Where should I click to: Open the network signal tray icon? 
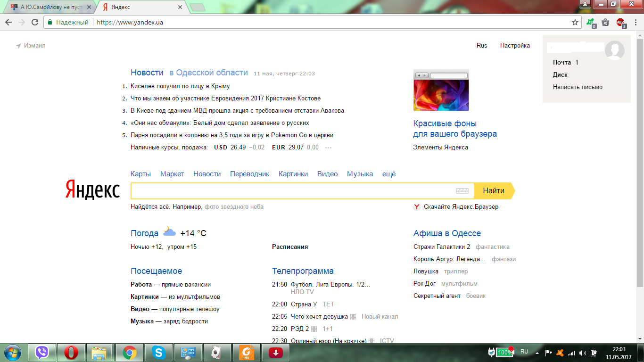pyautogui.click(x=571, y=353)
